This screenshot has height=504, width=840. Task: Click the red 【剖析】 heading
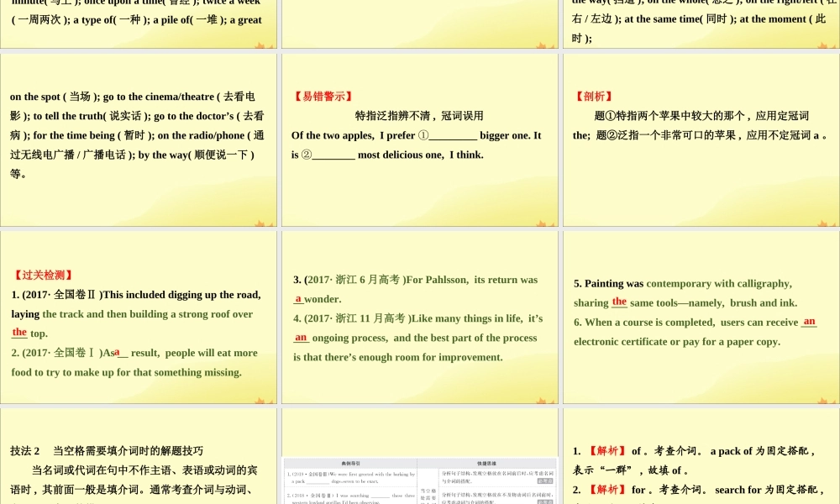(x=594, y=97)
